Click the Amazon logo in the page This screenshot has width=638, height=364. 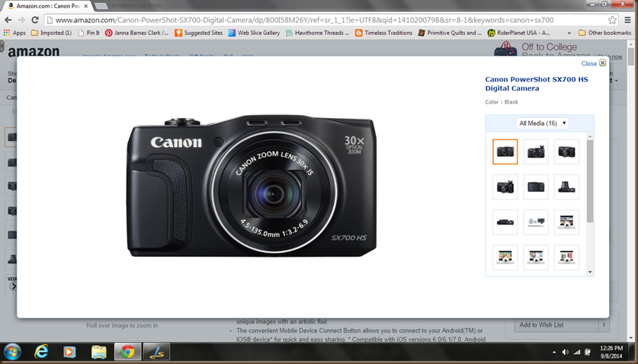34,51
